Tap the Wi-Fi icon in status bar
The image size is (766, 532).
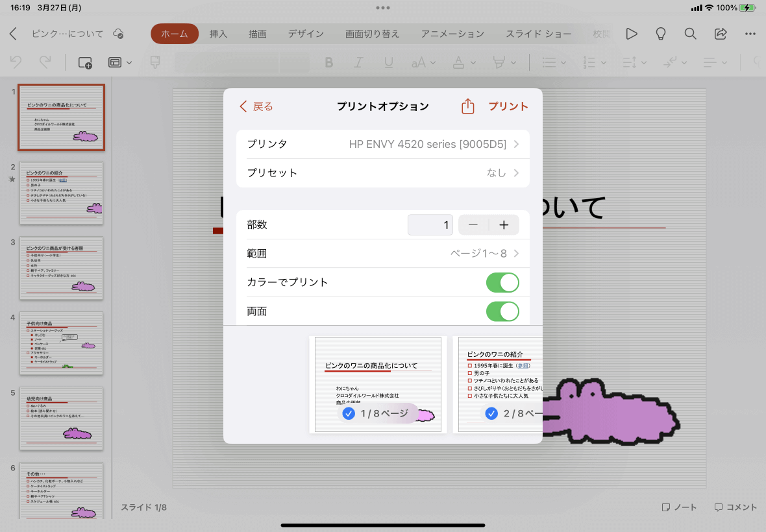click(709, 8)
